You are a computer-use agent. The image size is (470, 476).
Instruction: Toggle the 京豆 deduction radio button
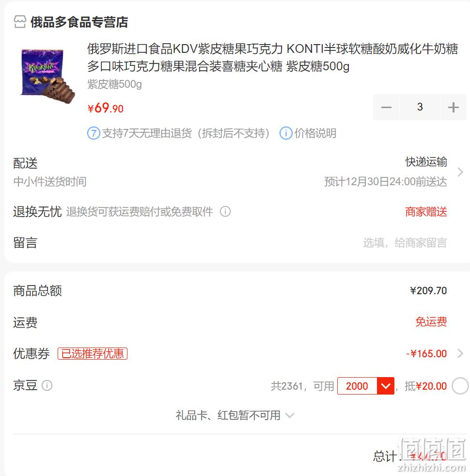460,386
